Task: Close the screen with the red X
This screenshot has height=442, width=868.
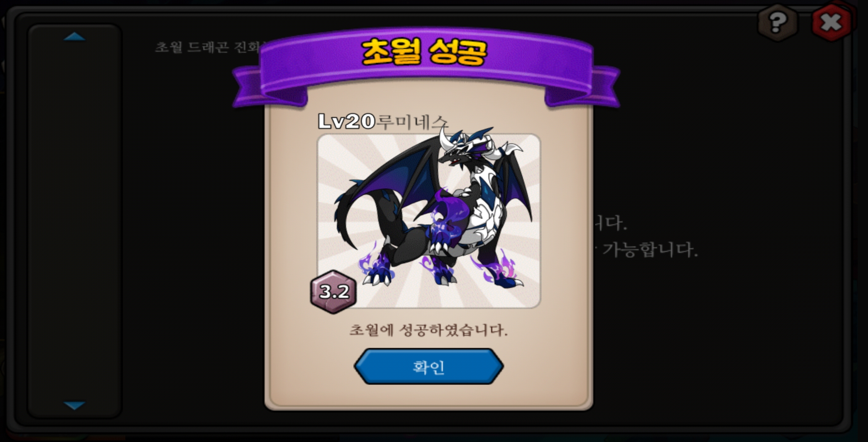Action: click(831, 22)
